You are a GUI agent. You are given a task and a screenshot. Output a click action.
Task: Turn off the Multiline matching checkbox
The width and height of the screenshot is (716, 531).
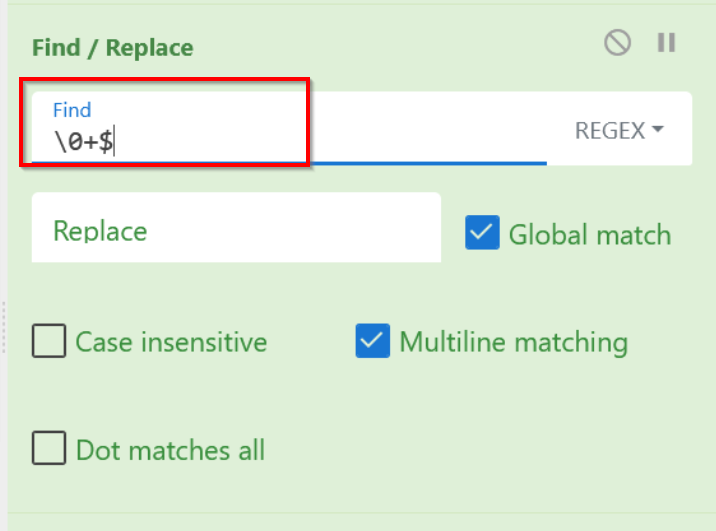click(x=372, y=341)
